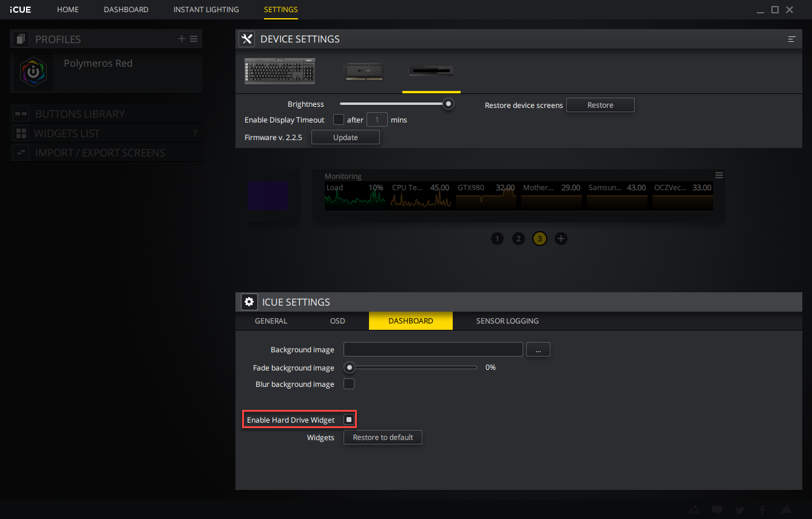The width and height of the screenshot is (812, 519).
Task: Toggle the Enable Hard Drive Widget checkbox
Action: [349, 420]
